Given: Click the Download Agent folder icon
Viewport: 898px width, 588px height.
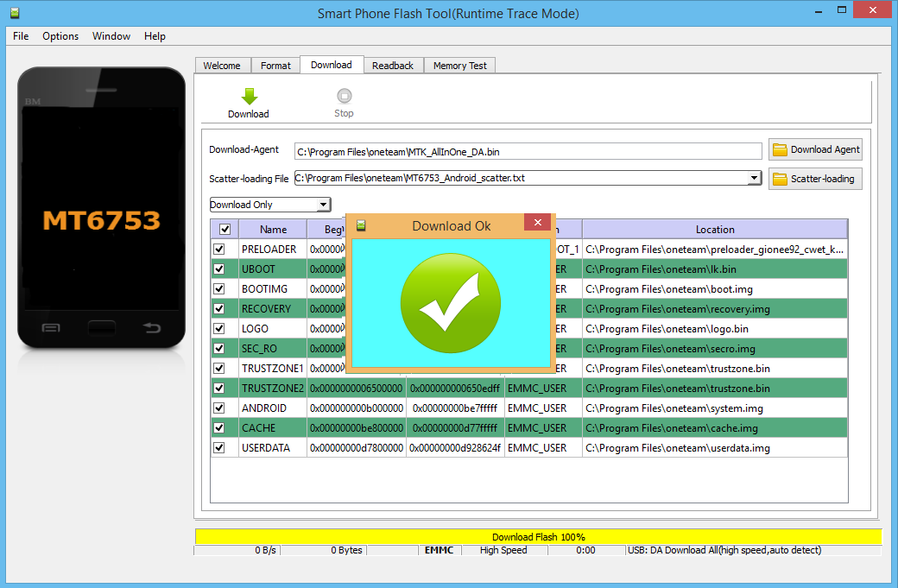Looking at the screenshot, I should [x=780, y=149].
